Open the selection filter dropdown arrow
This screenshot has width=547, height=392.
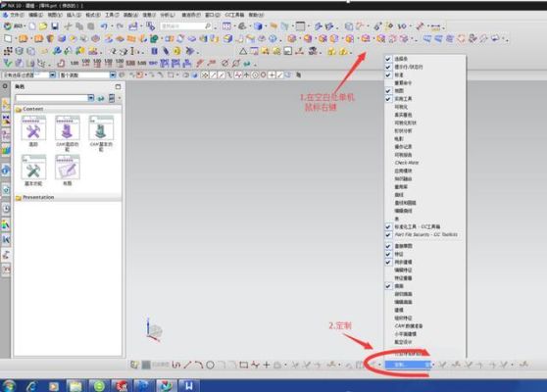coord(52,75)
